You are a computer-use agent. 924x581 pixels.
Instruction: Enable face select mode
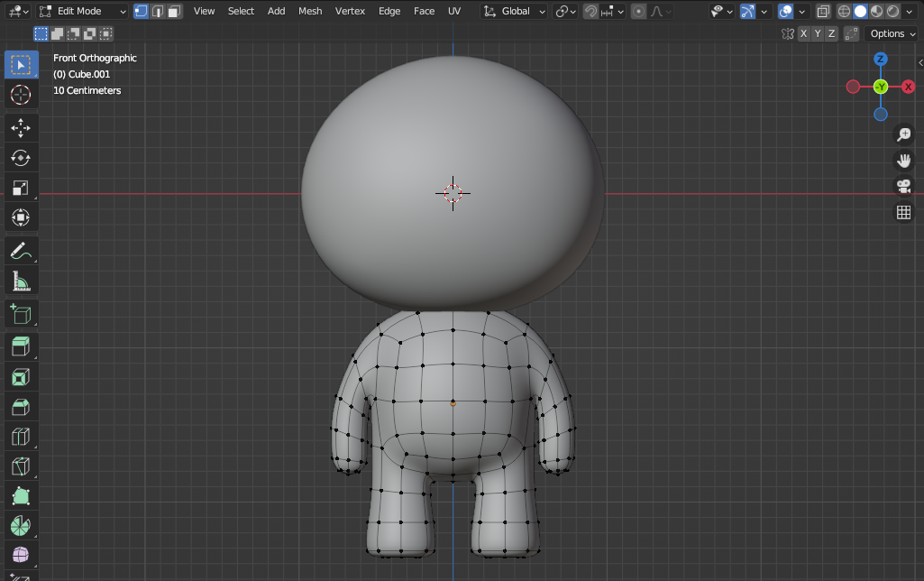tap(174, 12)
